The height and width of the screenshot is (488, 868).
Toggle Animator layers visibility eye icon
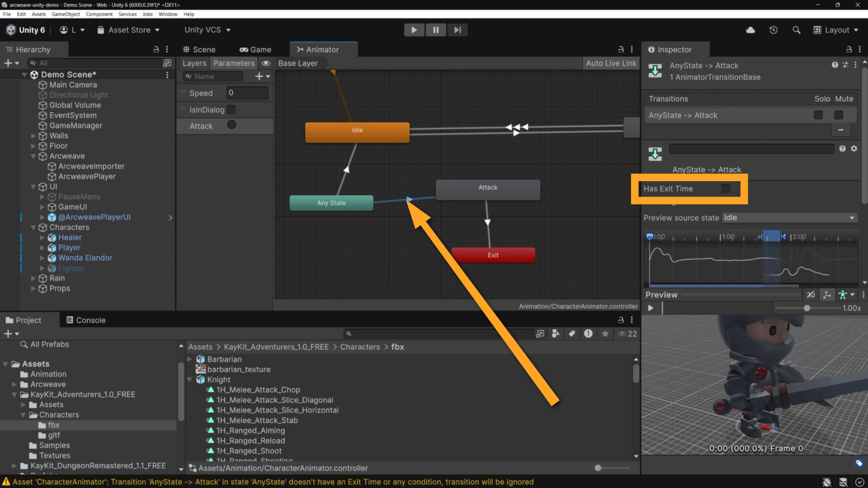click(x=266, y=63)
